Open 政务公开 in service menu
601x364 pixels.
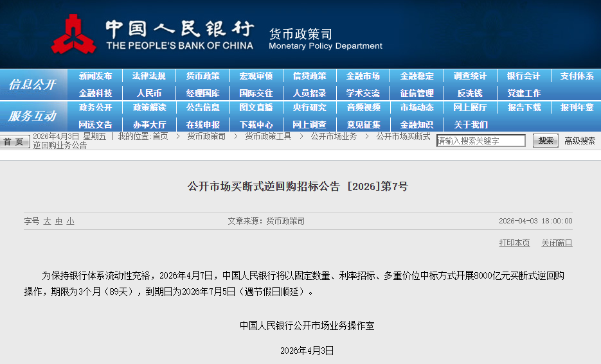pos(95,108)
